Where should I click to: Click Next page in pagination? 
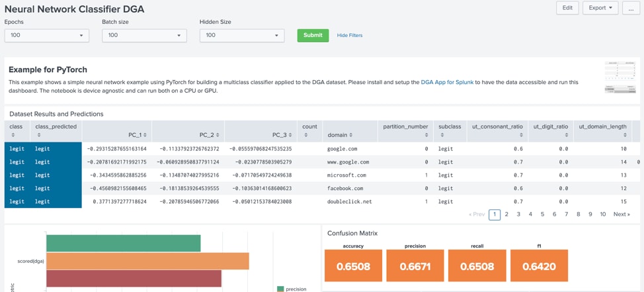(x=622, y=215)
